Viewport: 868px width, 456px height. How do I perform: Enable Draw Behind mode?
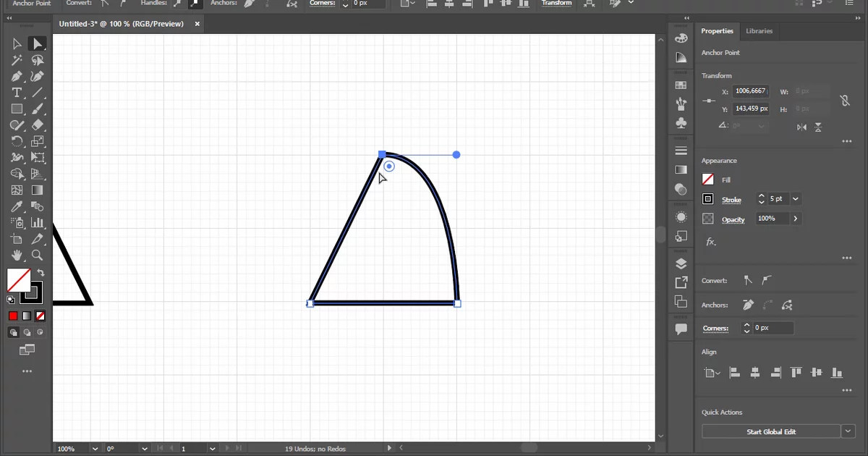point(27,333)
